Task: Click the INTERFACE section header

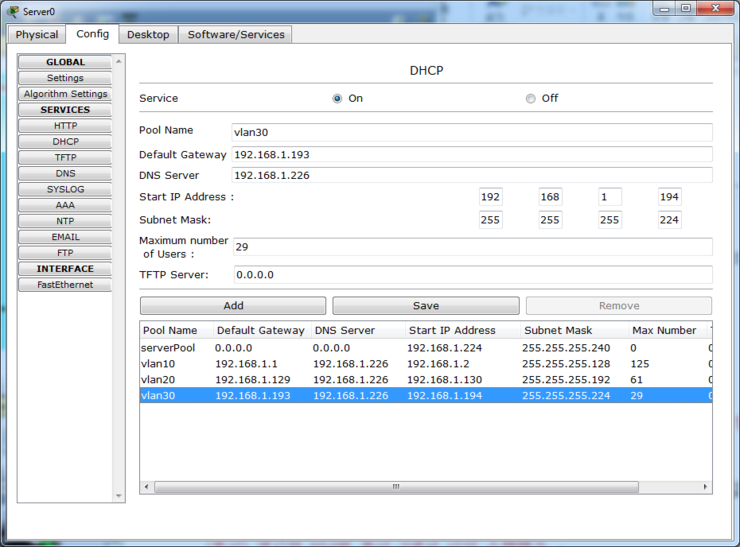Action: (x=65, y=269)
